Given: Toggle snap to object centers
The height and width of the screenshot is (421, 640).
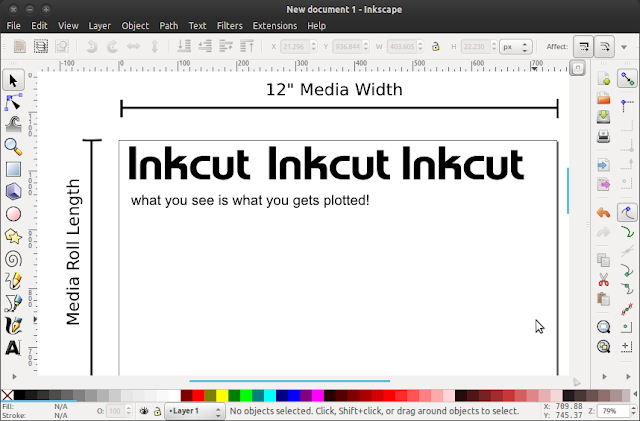Looking at the screenshot, I should click(x=627, y=327).
